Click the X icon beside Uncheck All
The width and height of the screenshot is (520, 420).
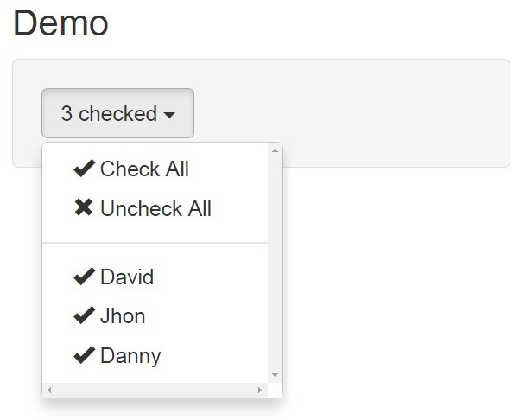pos(84,208)
